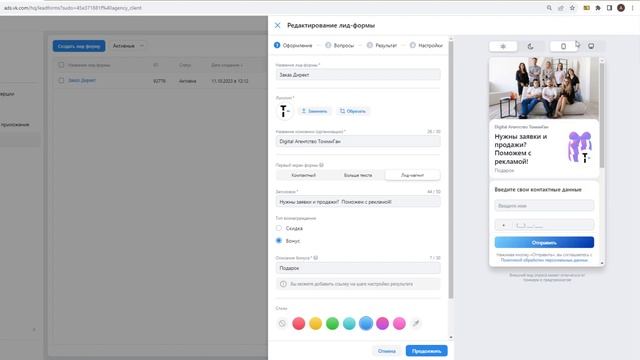Go to step Оформление
Viewport: 640px width, 360px height.
point(293,45)
